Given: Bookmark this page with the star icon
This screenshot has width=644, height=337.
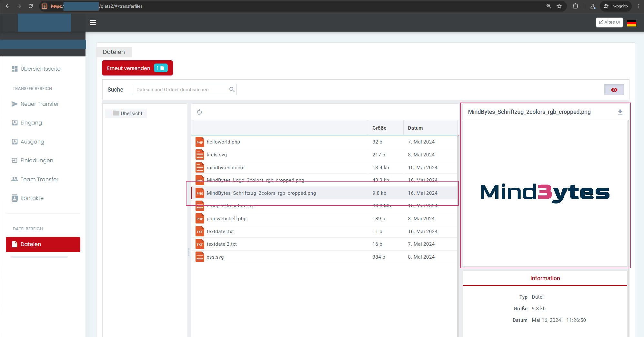Looking at the screenshot, I should [559, 6].
